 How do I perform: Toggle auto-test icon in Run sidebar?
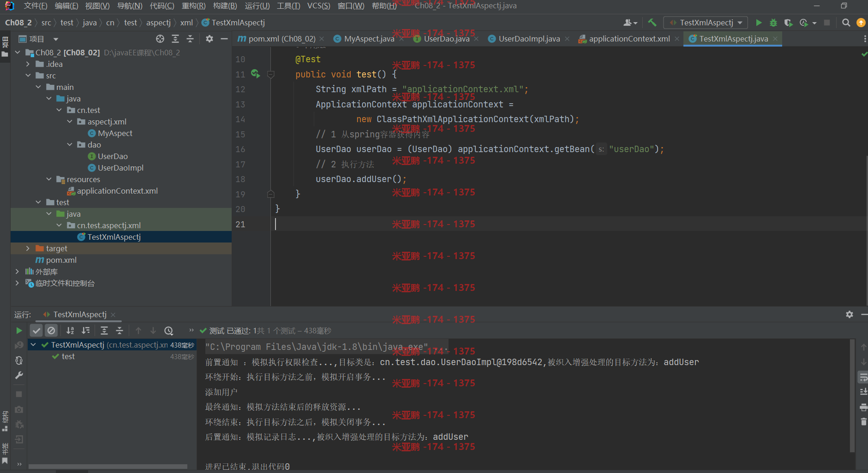click(19, 361)
